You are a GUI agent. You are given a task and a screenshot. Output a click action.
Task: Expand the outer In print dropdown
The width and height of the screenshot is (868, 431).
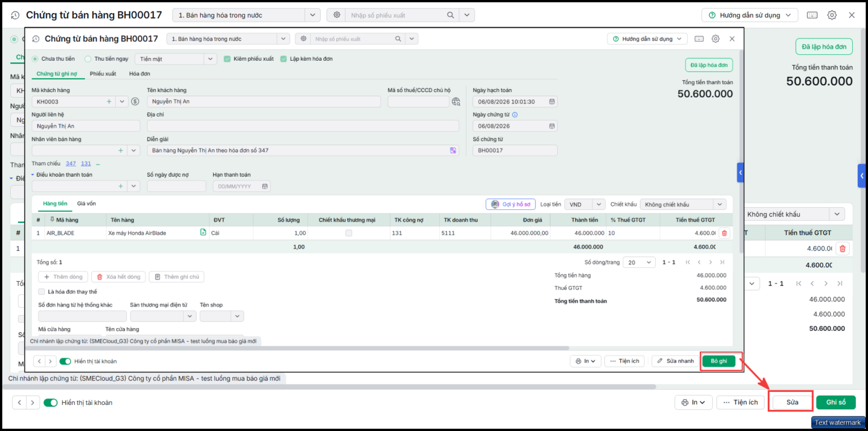(x=693, y=402)
